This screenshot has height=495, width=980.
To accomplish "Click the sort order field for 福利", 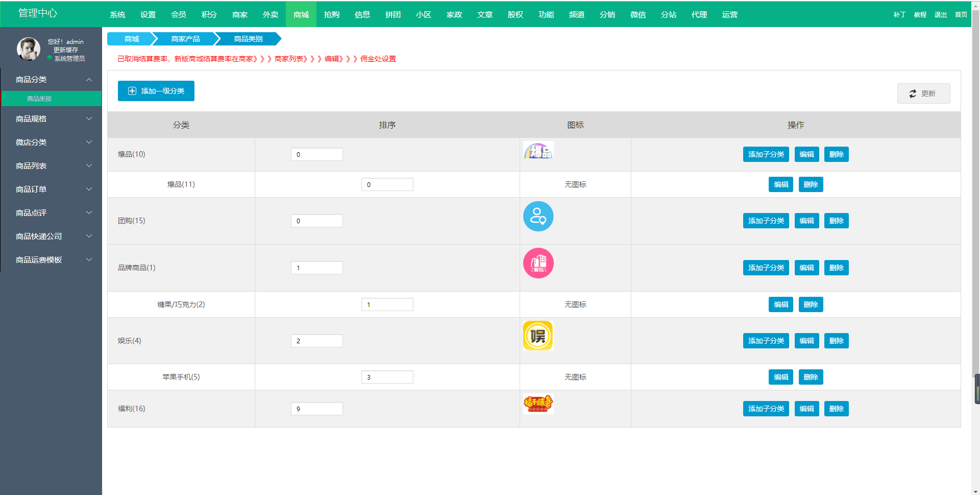I will coord(316,409).
